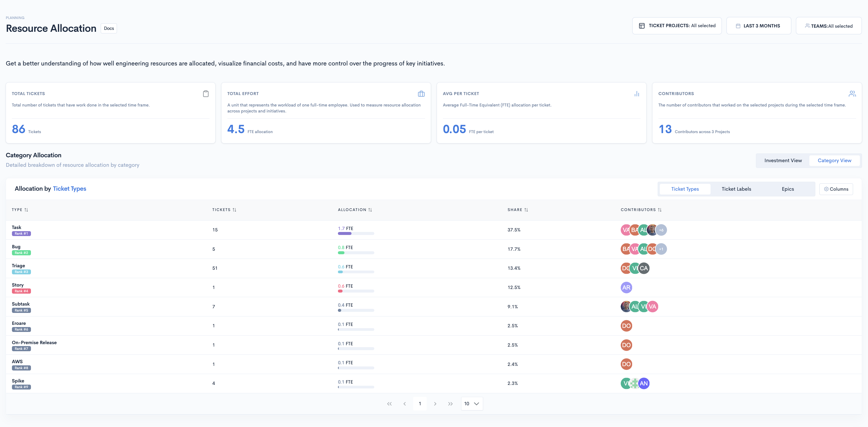Click the clipboard icon in Total Tickets card
The height and width of the screenshot is (427, 868).
[205, 94]
